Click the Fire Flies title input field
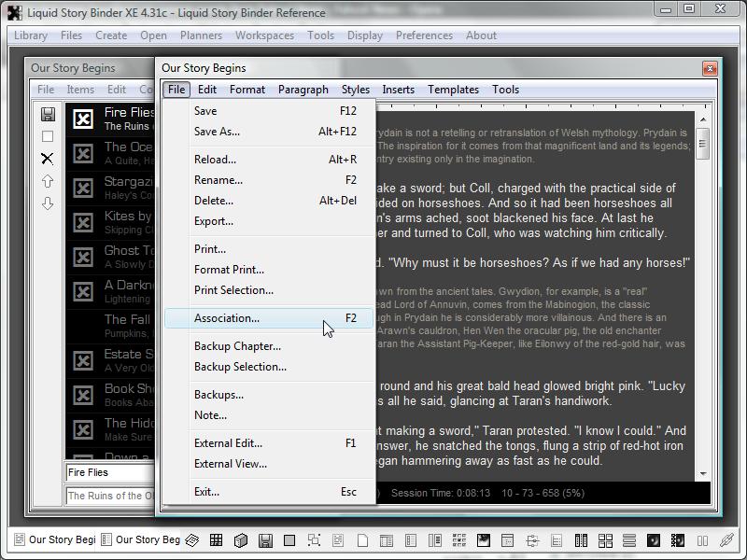Image resolution: width=747 pixels, height=560 pixels. (x=107, y=472)
